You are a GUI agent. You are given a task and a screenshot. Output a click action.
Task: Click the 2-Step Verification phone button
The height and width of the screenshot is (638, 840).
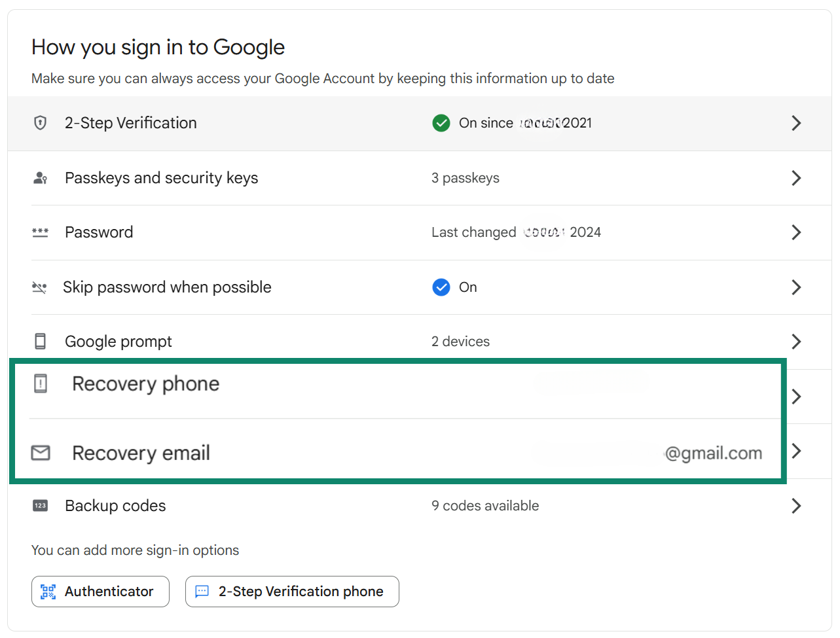pos(292,591)
